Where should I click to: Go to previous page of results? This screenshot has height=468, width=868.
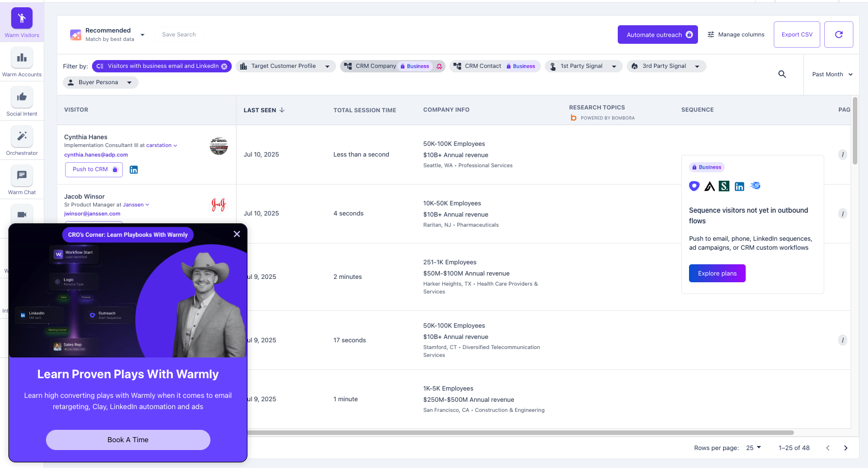tap(828, 448)
